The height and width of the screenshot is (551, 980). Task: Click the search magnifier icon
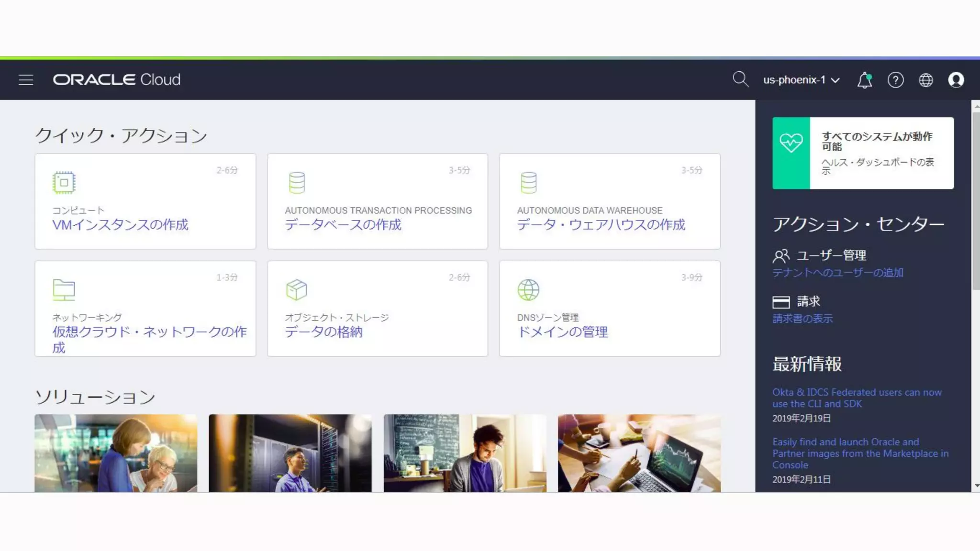point(740,79)
